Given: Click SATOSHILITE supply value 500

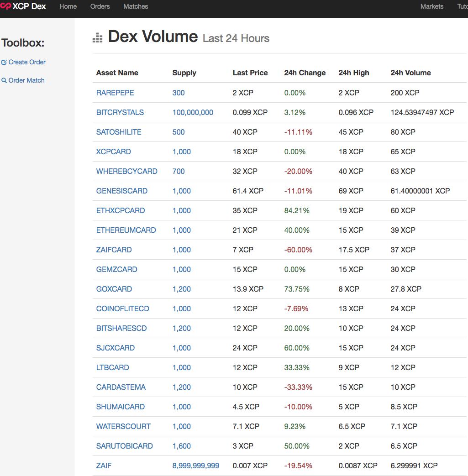Looking at the screenshot, I should (x=179, y=132).
